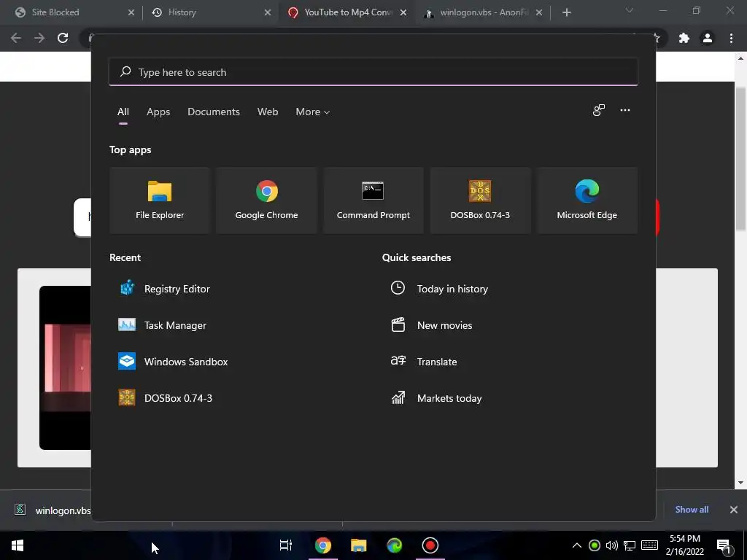Image resolution: width=747 pixels, height=560 pixels.
Task: Select the All search filter tab
Action: 123,112
